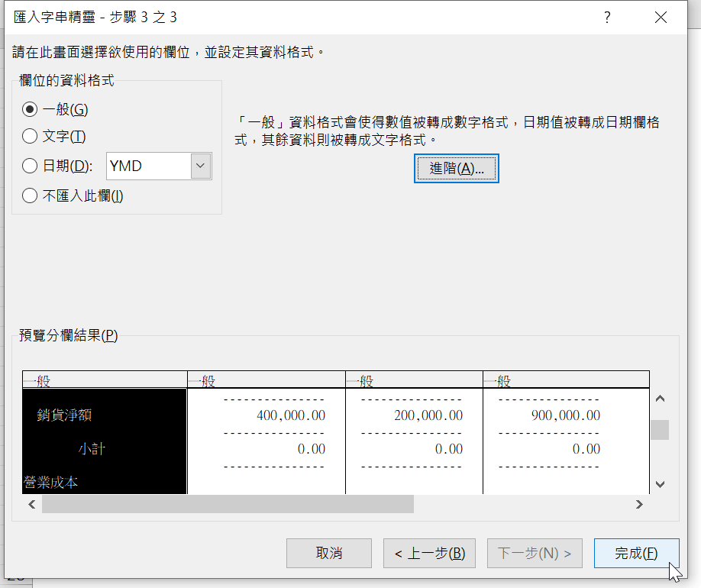This screenshot has height=588, width=701.
Task: Click the preview scroll left arrow
Action: coord(32,505)
